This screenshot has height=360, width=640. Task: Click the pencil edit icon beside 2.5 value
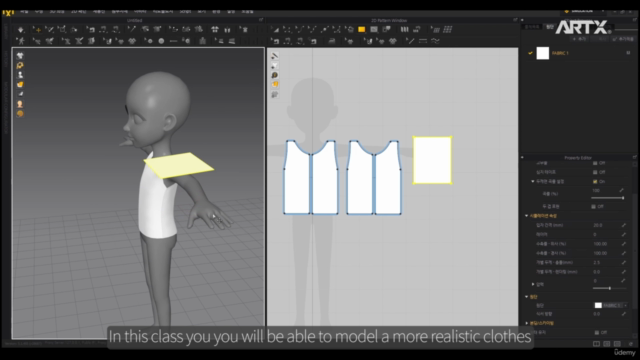pyautogui.click(x=624, y=262)
